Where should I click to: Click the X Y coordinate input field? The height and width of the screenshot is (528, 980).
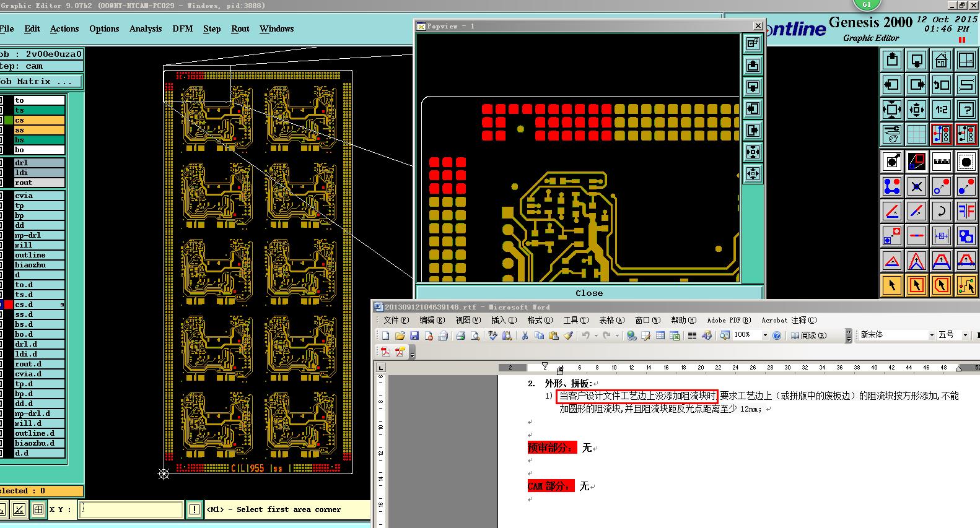point(132,509)
